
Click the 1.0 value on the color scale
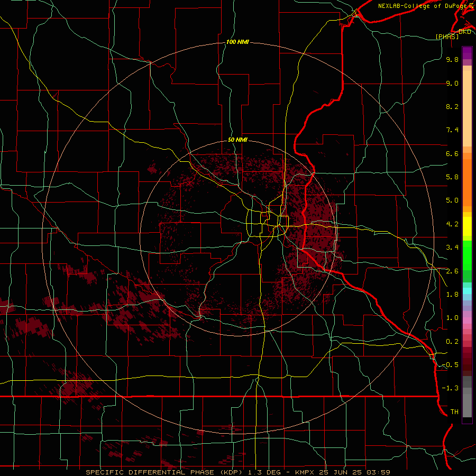[x=452, y=318]
